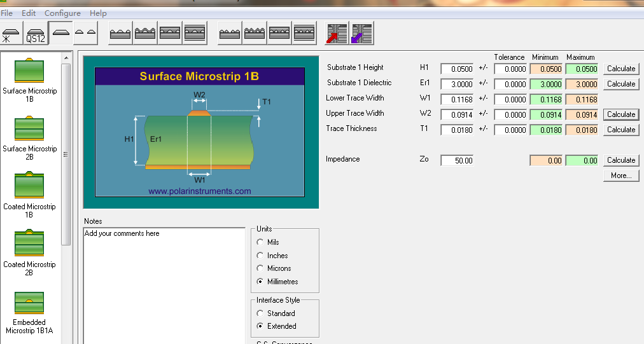
Task: Click into the Notes comments box
Action: [x=164, y=286]
